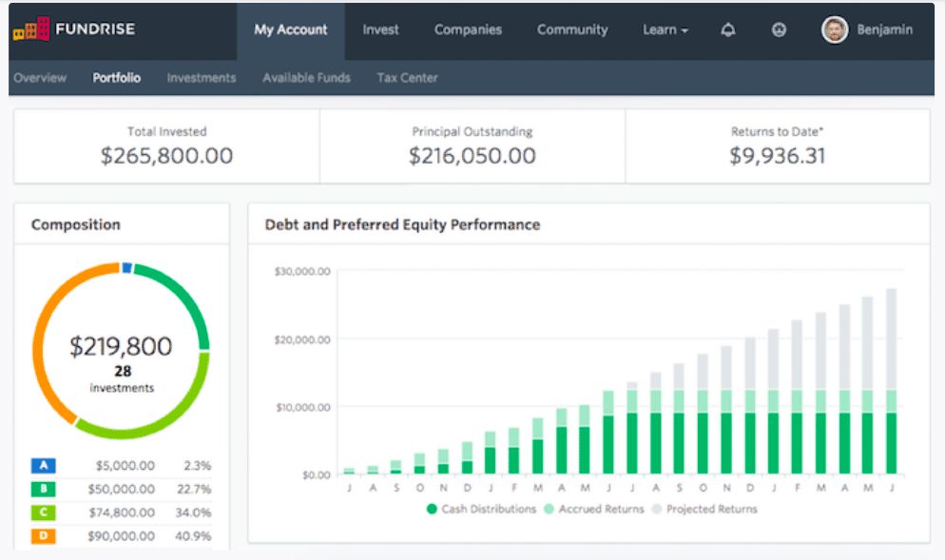Click the Available Funds link
The image size is (945, 560).
[306, 78]
